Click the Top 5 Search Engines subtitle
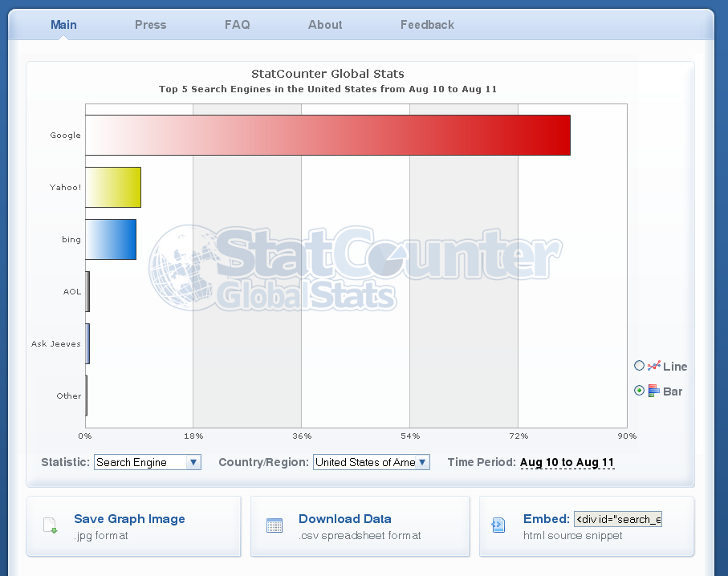The height and width of the screenshot is (576, 728). pyautogui.click(x=327, y=89)
